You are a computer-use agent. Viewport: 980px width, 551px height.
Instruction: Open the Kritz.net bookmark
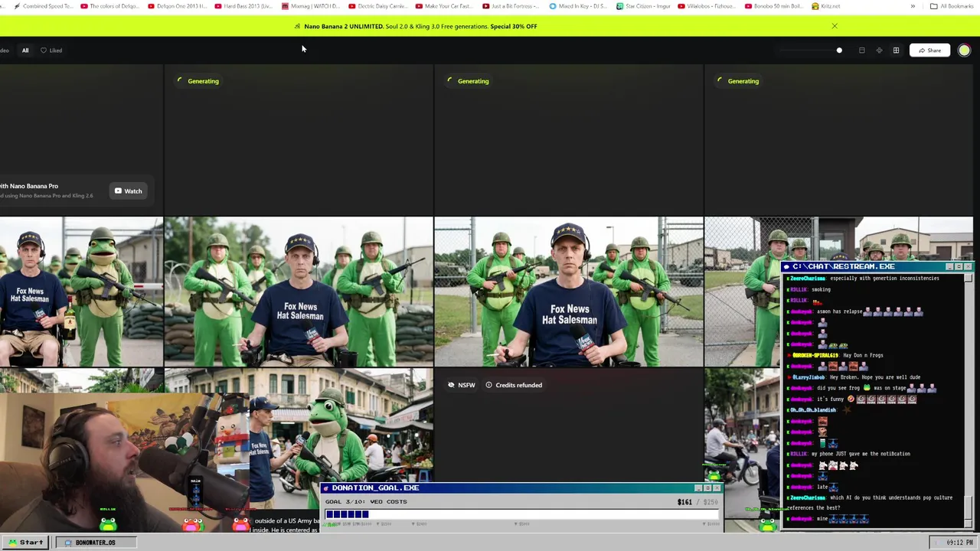[x=826, y=6]
